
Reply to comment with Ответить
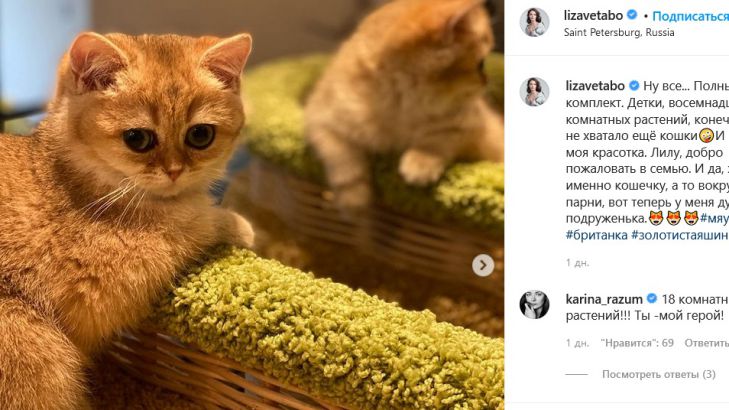click(706, 343)
